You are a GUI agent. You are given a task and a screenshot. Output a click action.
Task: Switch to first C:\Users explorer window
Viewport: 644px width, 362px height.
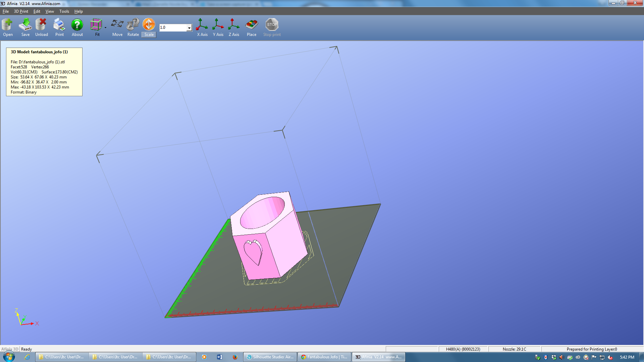pos(62,357)
